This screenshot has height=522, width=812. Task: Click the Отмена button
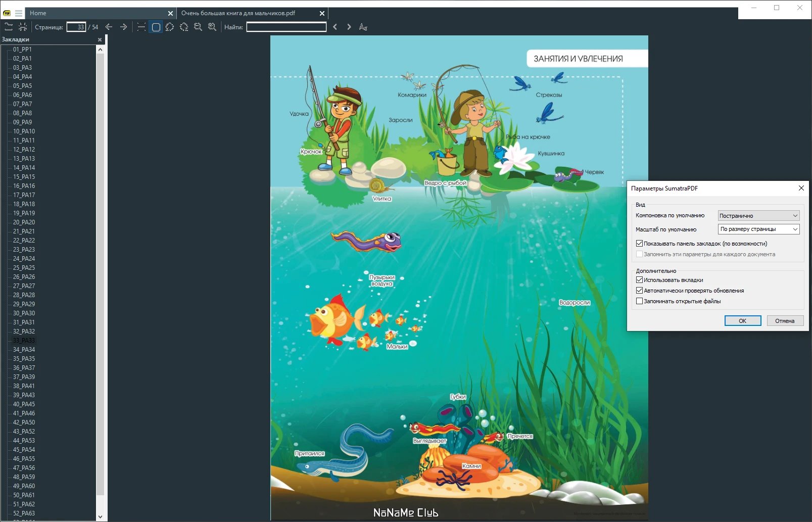click(785, 321)
